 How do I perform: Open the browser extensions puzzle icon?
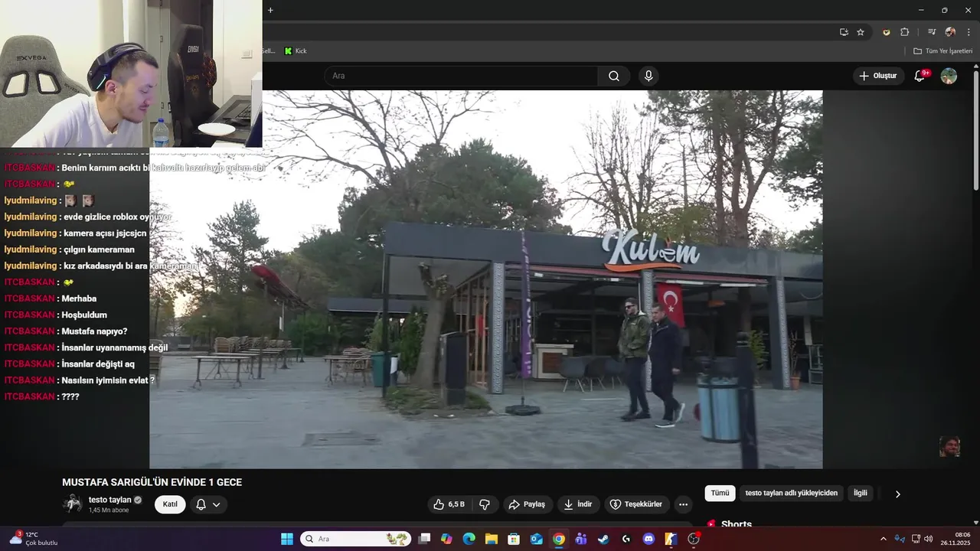click(905, 32)
